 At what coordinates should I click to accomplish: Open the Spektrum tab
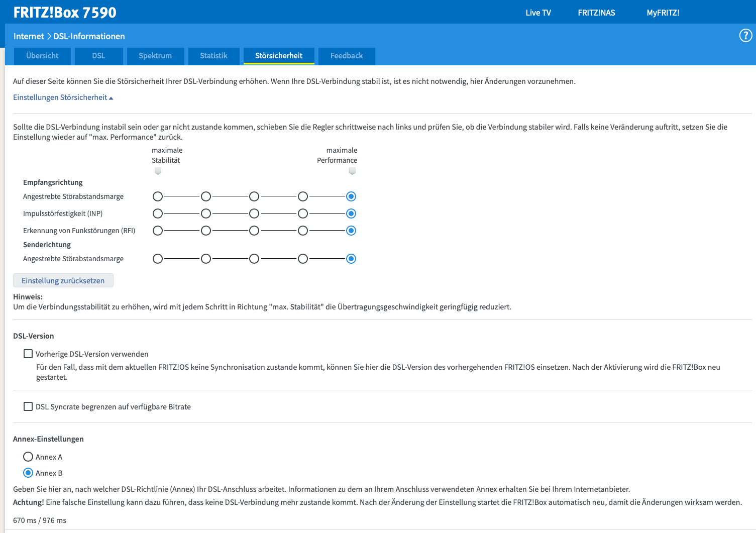click(155, 56)
